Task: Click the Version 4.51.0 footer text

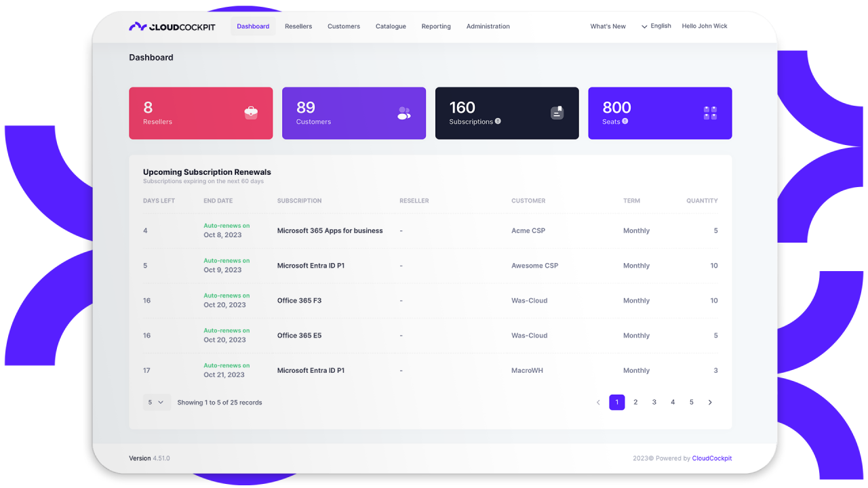Action: 149,459
